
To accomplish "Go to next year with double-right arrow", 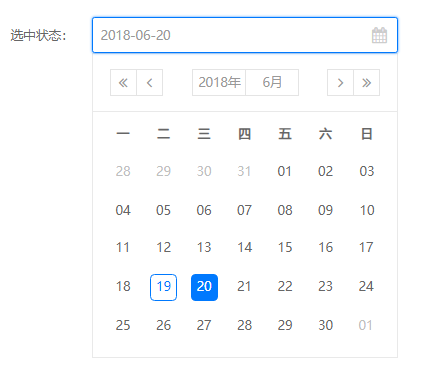I will point(367,83).
